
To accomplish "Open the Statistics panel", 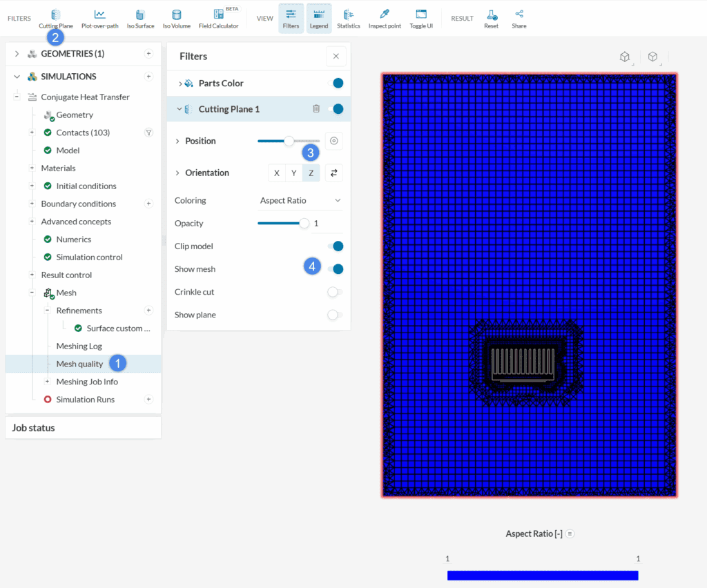I will [349, 17].
